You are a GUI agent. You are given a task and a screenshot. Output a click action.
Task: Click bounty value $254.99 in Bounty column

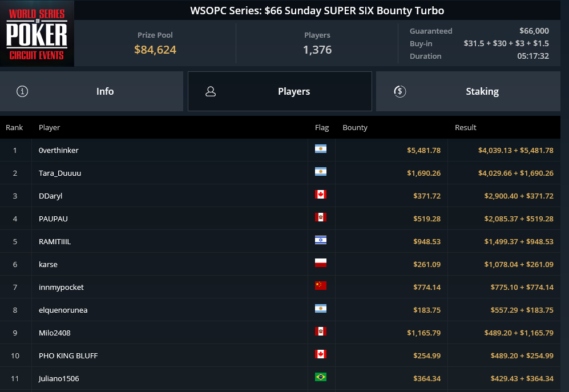[x=427, y=355]
